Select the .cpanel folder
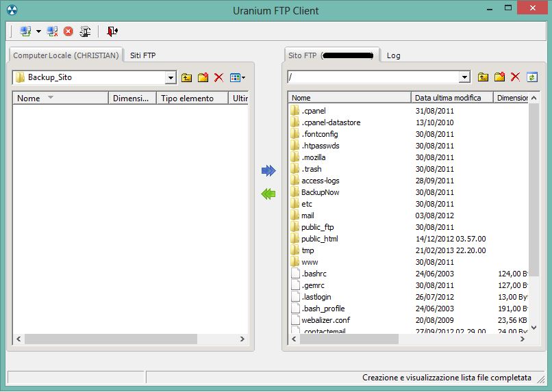This screenshot has width=552, height=392. [313, 111]
